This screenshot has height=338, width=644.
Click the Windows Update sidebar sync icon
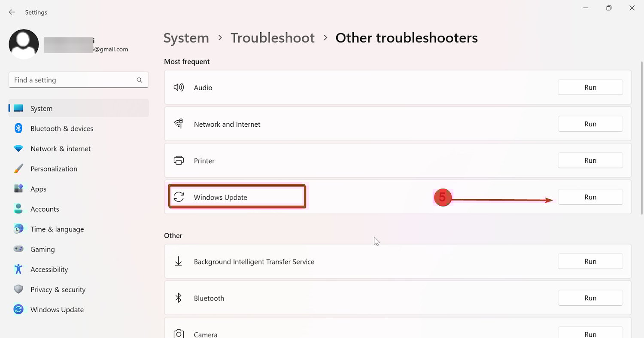tap(18, 309)
